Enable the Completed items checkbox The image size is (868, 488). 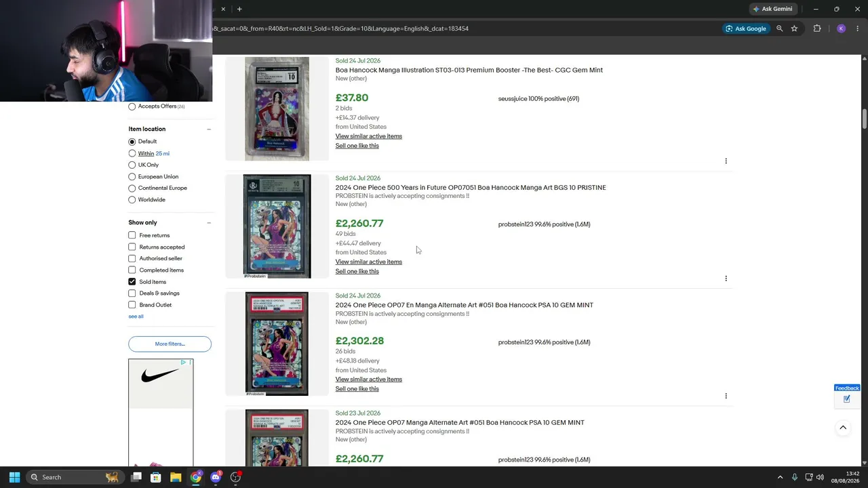pyautogui.click(x=132, y=270)
